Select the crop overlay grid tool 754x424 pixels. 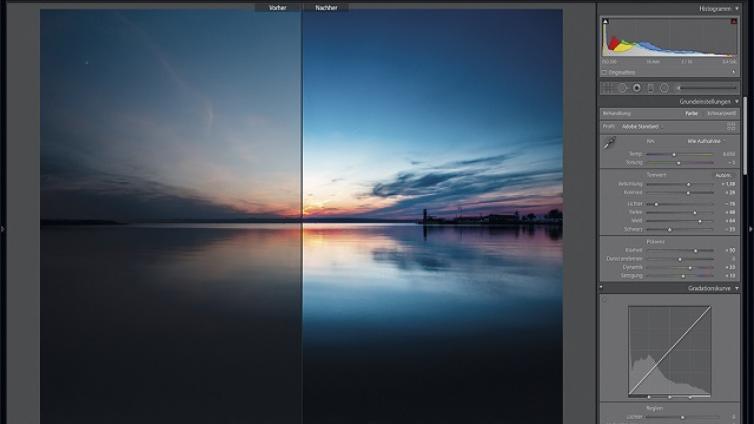(x=608, y=88)
